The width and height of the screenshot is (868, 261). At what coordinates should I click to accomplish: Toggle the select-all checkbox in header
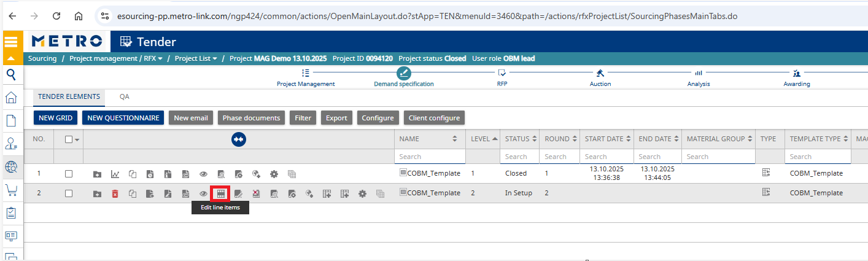[x=69, y=139]
